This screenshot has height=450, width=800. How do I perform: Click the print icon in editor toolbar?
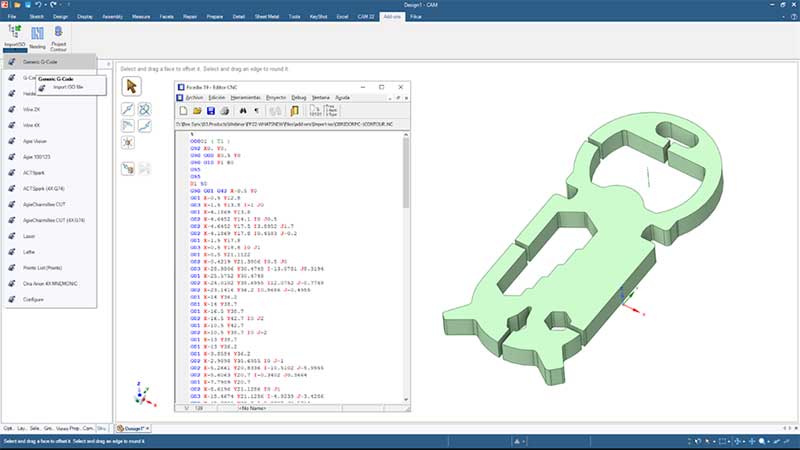pos(226,110)
